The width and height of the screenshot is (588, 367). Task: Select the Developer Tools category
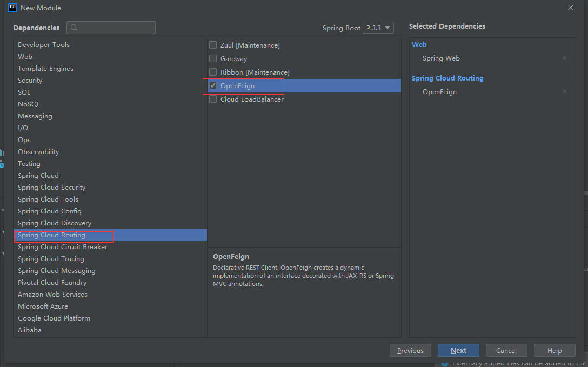click(x=110, y=45)
